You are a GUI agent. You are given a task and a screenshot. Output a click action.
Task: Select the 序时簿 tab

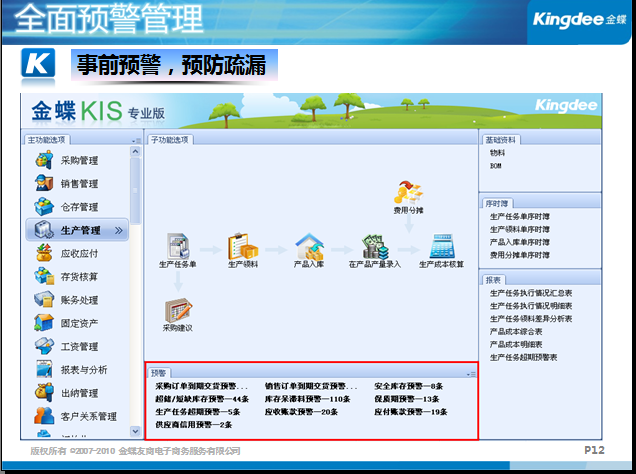[x=497, y=203]
